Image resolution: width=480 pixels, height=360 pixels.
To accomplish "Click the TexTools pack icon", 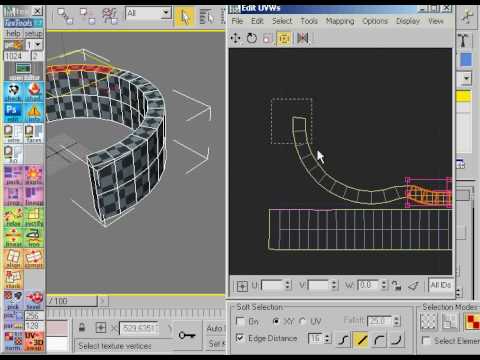I will (x=13, y=176).
